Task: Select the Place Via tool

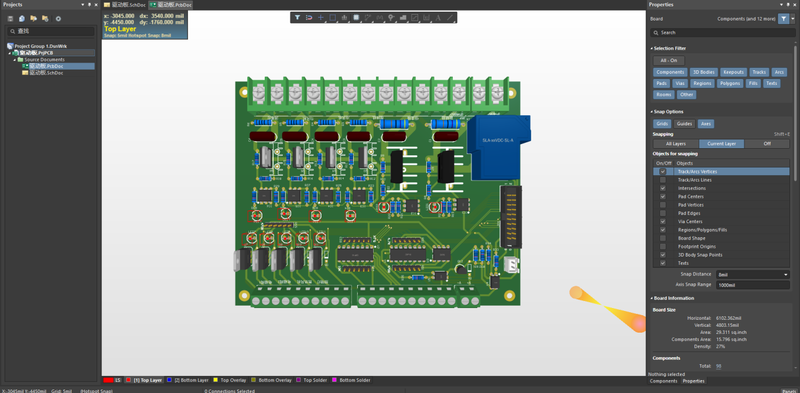Action: [391, 17]
